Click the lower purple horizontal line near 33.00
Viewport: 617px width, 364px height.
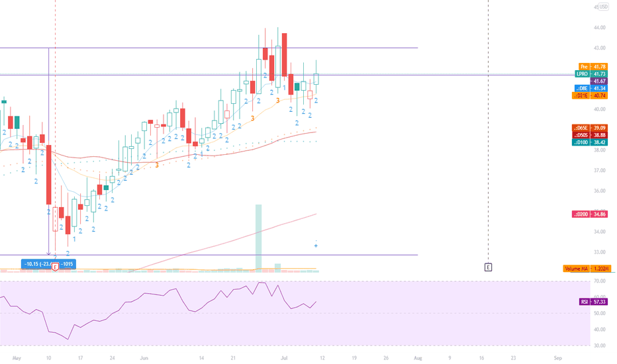pyautogui.click(x=209, y=255)
